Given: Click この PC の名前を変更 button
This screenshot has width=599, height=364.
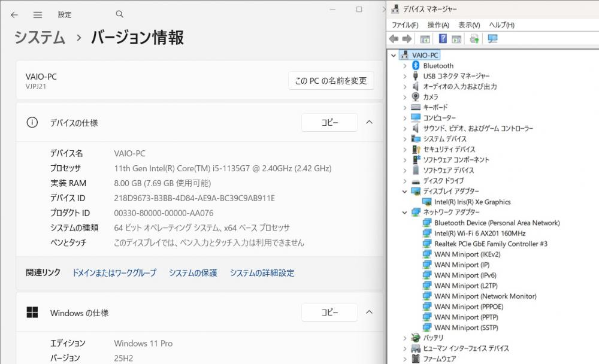Looking at the screenshot, I should coord(331,81).
